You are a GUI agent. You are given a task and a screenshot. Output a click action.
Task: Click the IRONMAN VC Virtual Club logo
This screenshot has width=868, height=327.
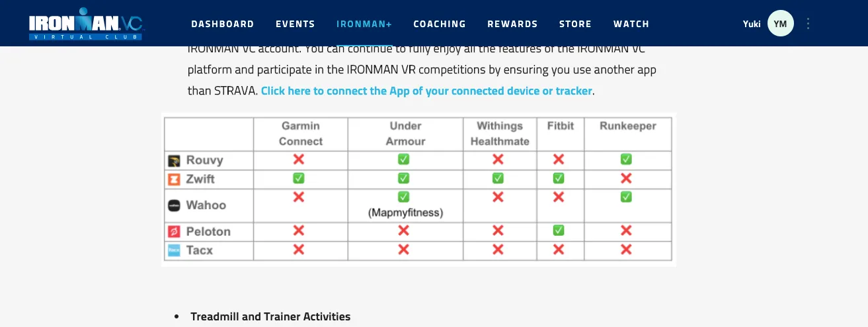tap(86, 24)
